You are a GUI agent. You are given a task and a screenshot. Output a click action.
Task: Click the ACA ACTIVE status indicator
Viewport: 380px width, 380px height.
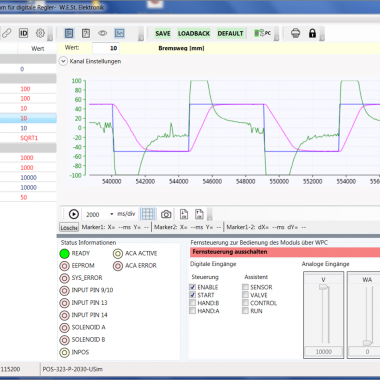click(x=118, y=254)
